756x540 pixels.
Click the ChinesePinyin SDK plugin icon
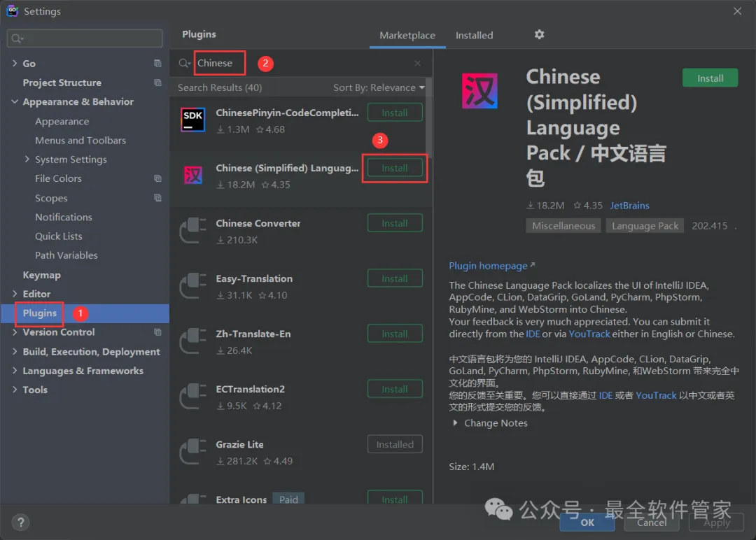193,120
